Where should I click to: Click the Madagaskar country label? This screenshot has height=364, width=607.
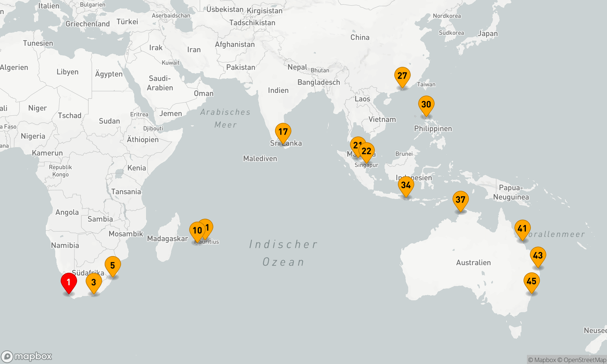click(x=168, y=239)
